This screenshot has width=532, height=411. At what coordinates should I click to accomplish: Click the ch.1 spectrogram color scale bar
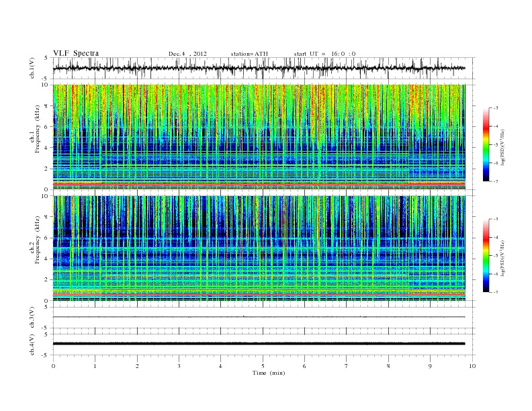(x=486, y=144)
